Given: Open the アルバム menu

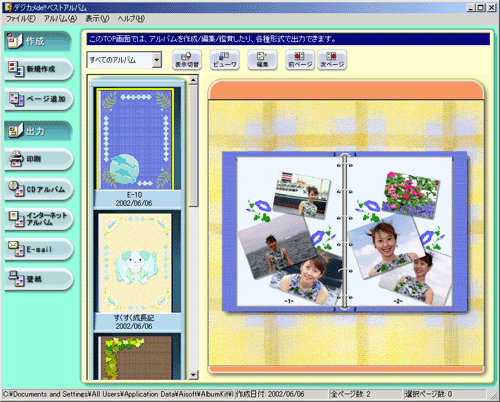Looking at the screenshot, I should pyautogui.click(x=60, y=19).
